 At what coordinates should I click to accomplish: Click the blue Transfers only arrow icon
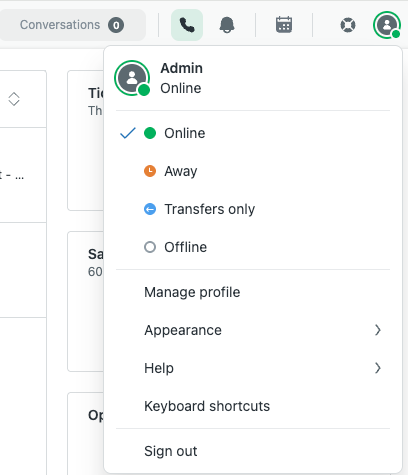click(x=150, y=209)
